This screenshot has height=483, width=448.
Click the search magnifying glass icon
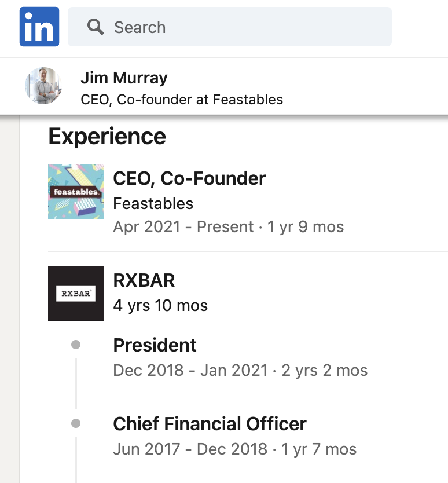[x=96, y=27]
